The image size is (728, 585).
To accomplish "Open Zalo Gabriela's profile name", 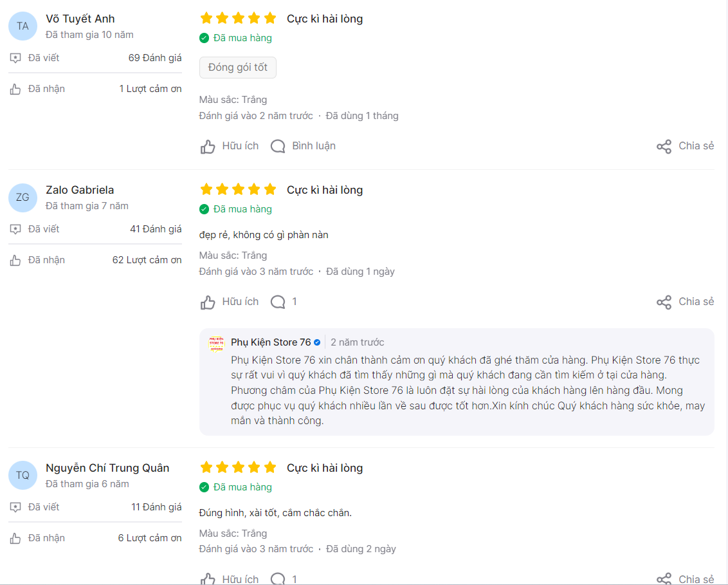I will click(x=80, y=190).
